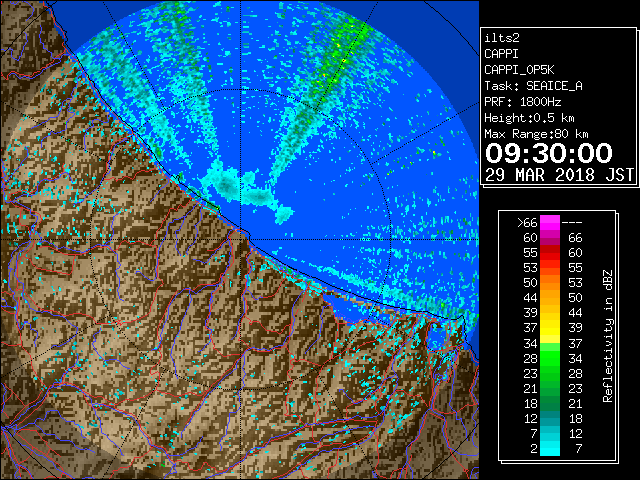Click the 'ilts2' radar site label

pyautogui.click(x=502, y=38)
